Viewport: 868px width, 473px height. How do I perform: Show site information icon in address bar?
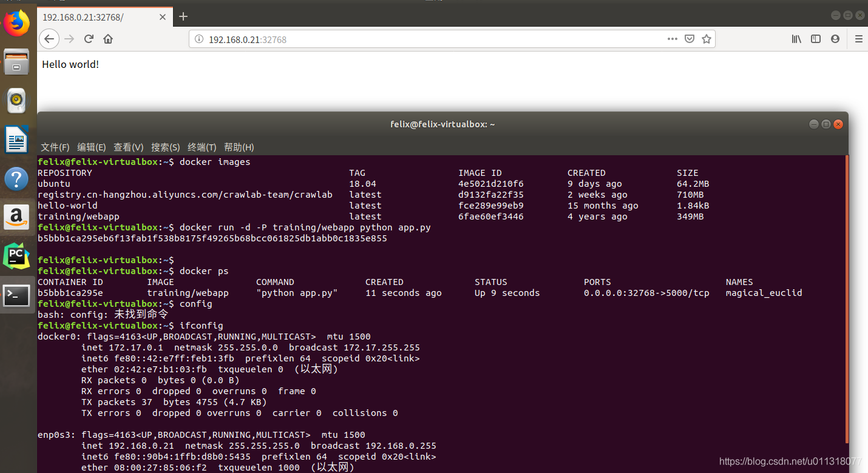[198, 39]
